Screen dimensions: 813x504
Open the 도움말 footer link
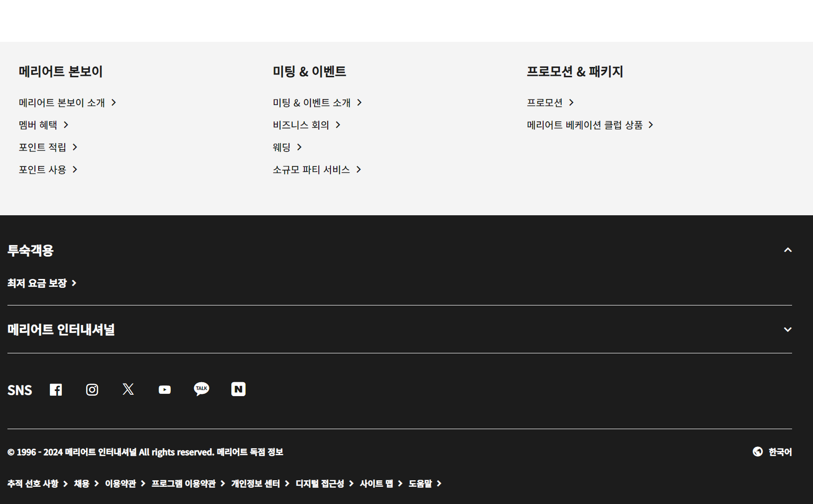[425, 484]
